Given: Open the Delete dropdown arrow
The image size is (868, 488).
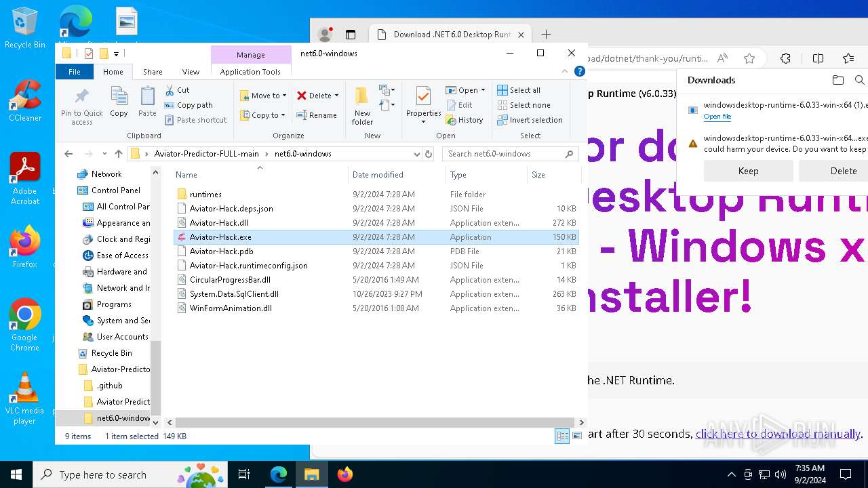Looking at the screenshot, I should 336,96.
